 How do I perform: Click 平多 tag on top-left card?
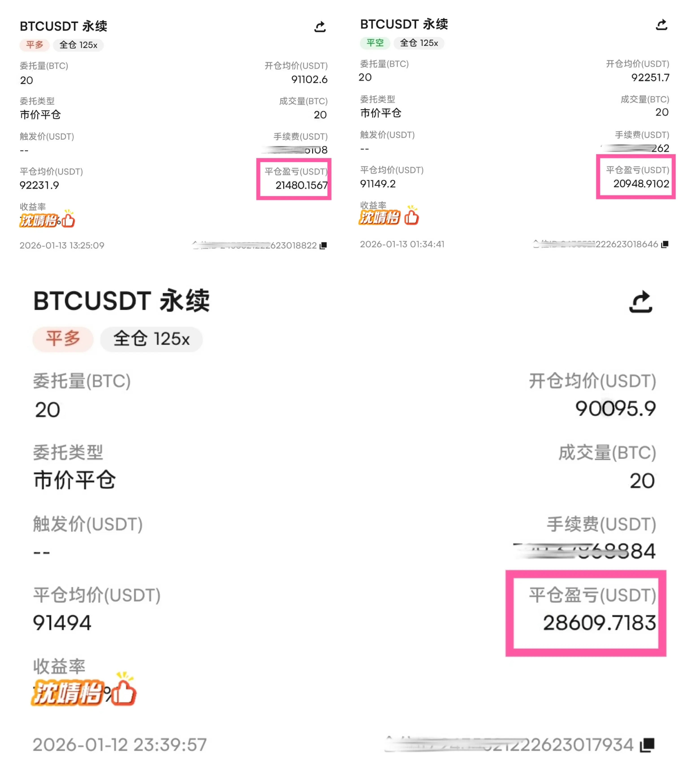coord(35,45)
